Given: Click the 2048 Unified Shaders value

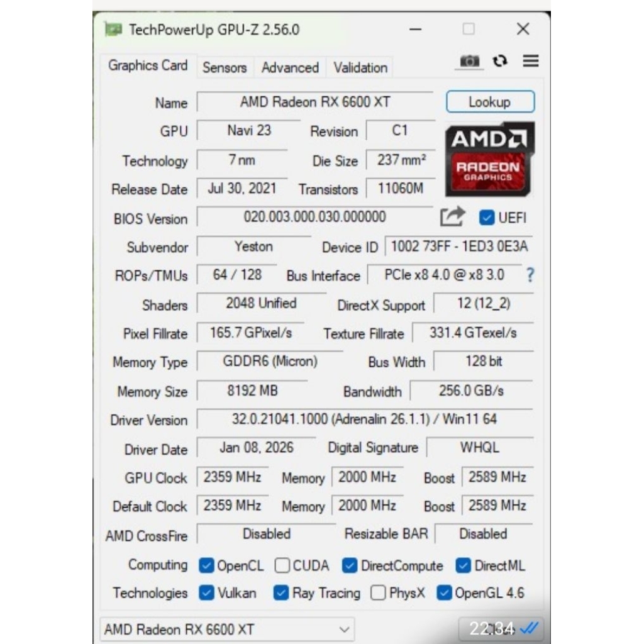Looking at the screenshot, I should pos(261,303).
